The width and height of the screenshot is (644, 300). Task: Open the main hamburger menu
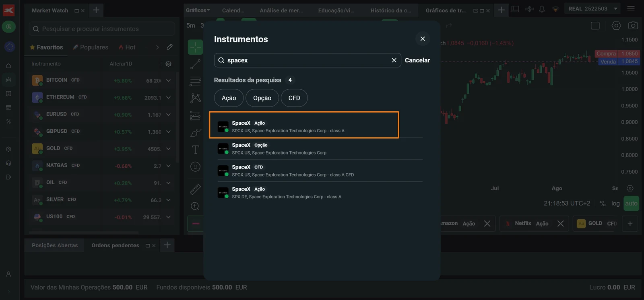631,8
